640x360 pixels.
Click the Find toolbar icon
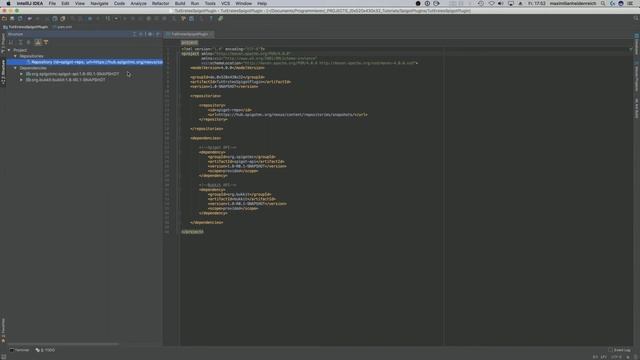[x=73, y=18]
